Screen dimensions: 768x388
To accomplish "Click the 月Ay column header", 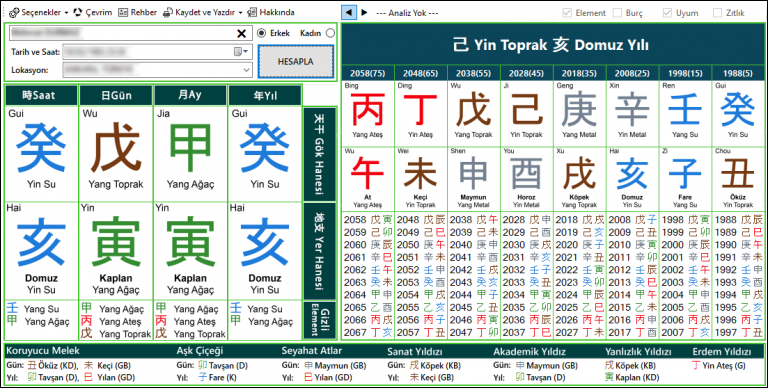I will (x=191, y=96).
